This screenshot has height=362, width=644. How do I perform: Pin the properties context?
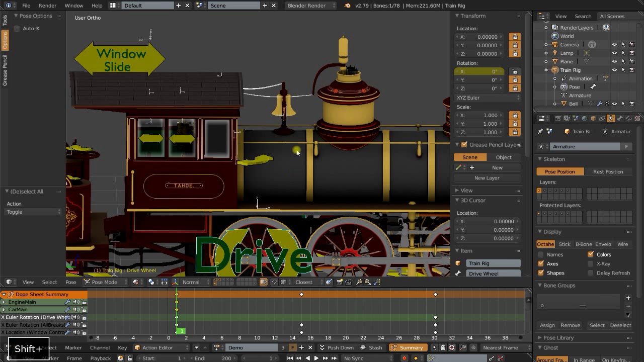click(x=540, y=131)
